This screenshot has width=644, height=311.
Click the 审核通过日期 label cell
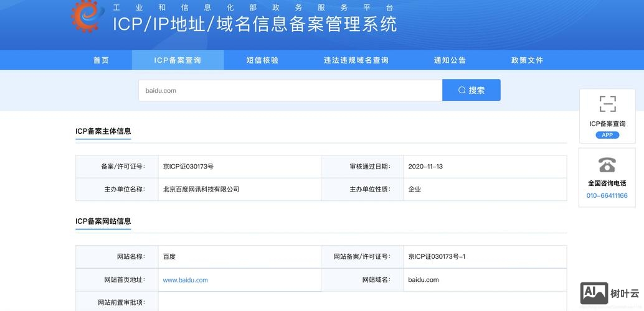(x=362, y=167)
